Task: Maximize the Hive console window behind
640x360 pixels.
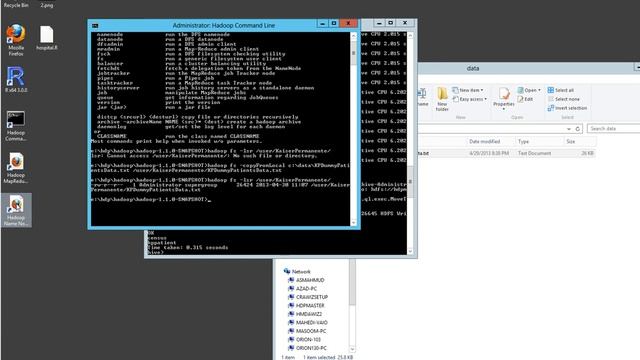Action: tap(391, 23)
